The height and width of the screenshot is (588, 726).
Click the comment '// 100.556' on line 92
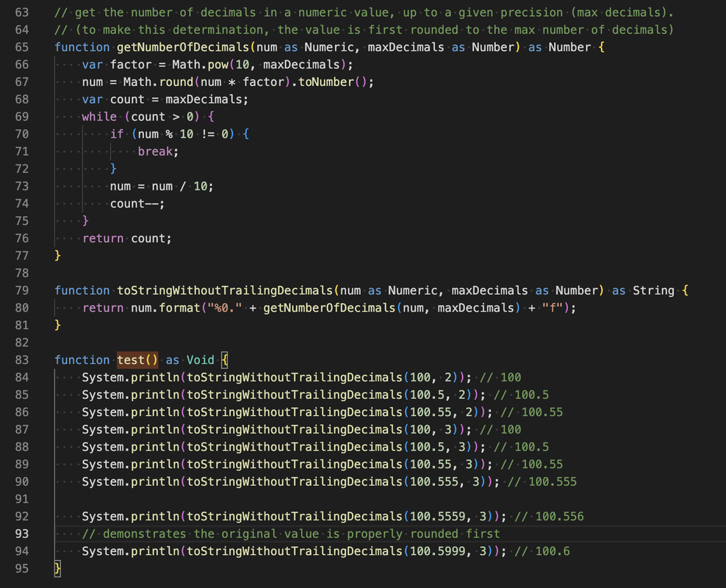(549, 516)
